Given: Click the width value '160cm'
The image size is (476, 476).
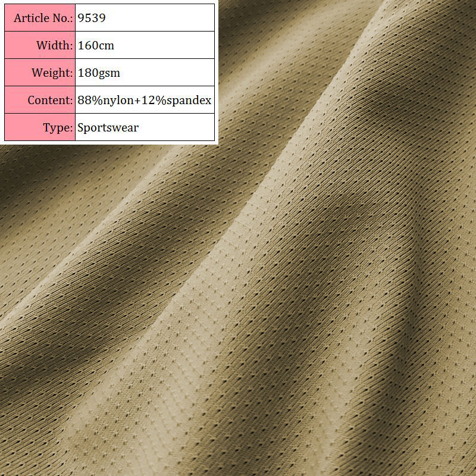Looking at the screenshot, I should [96, 45].
